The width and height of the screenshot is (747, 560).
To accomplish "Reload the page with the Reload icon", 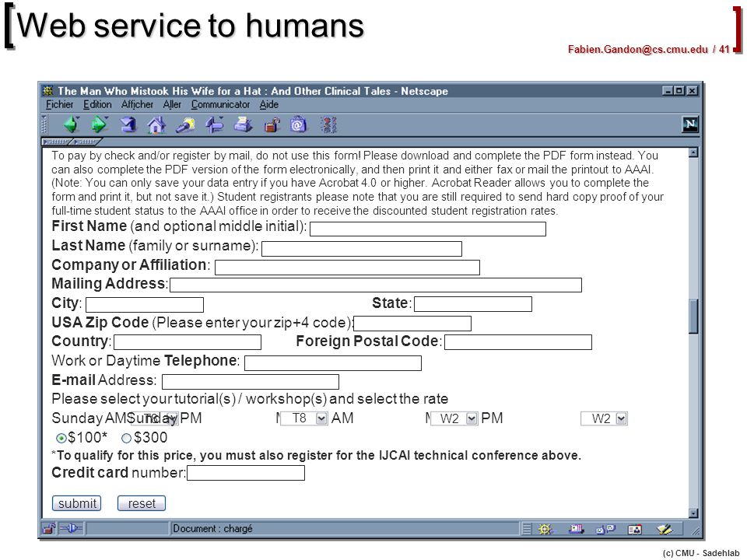I will click(128, 124).
